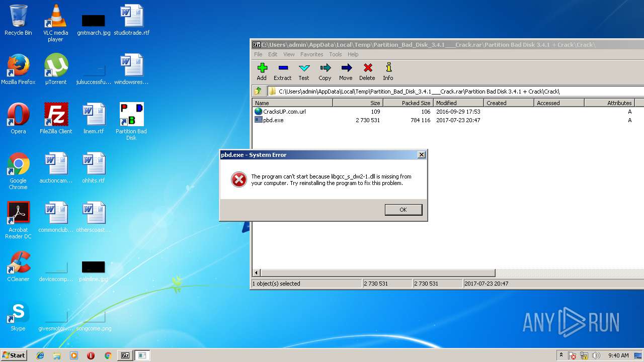Click the 7-Zip address path field
This screenshot has height=362, width=644.
point(455,92)
